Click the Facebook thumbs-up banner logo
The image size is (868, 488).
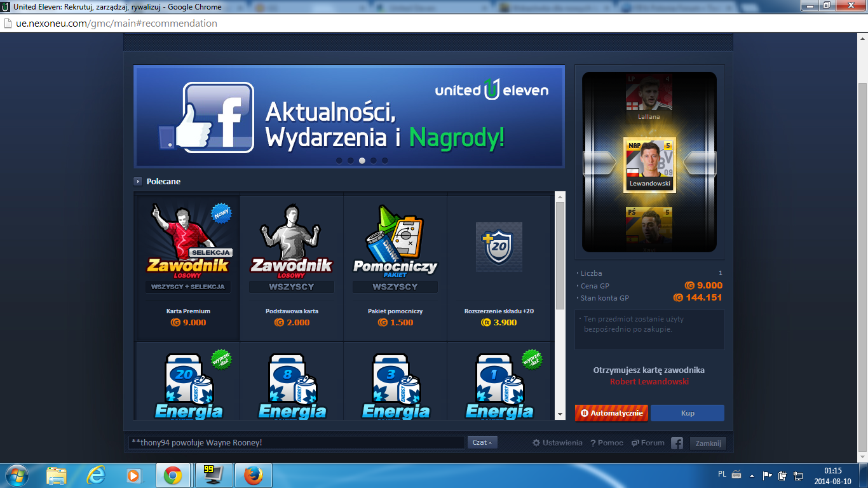click(x=207, y=118)
